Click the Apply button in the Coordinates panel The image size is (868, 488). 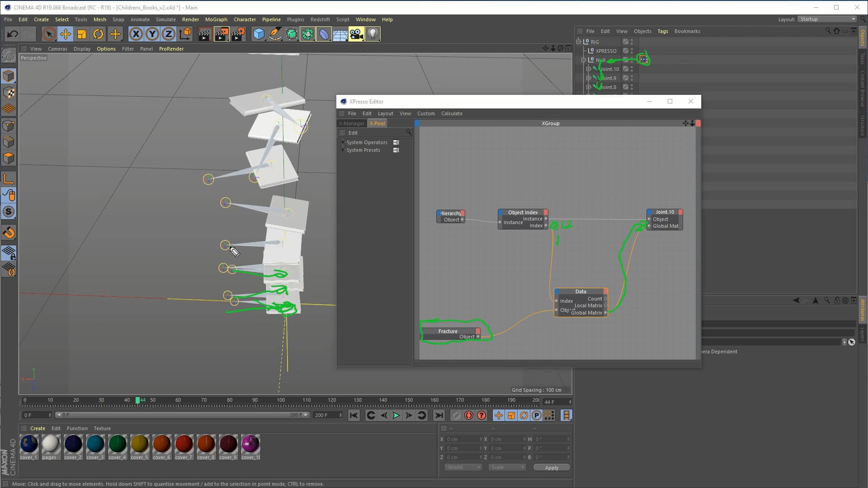[x=551, y=467]
